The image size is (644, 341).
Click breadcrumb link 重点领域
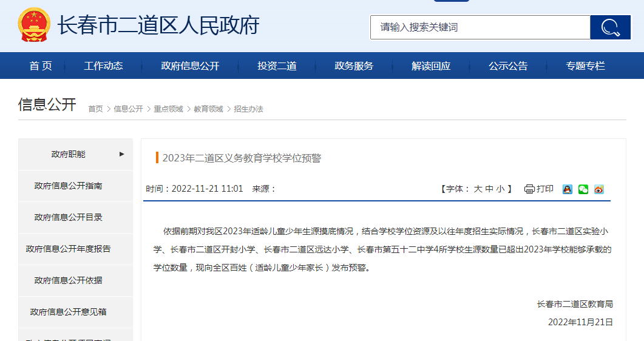(x=168, y=109)
